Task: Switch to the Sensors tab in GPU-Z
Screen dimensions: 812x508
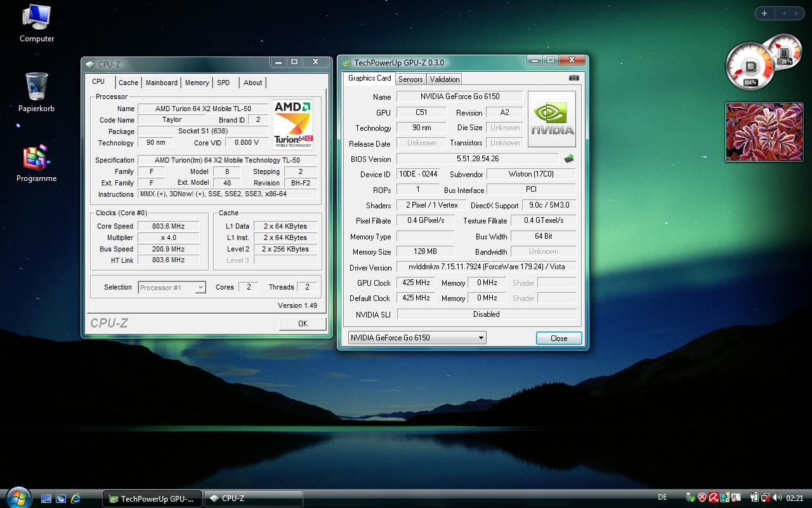Action: (x=410, y=79)
